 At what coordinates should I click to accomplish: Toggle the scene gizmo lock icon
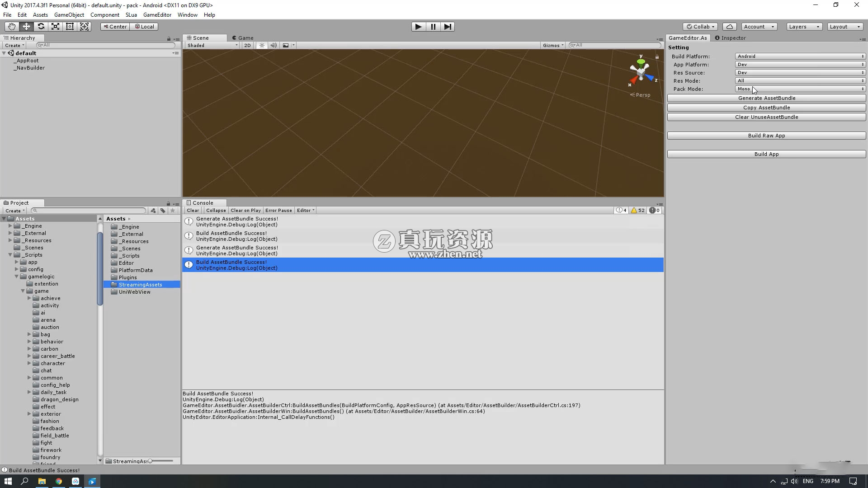tap(657, 57)
